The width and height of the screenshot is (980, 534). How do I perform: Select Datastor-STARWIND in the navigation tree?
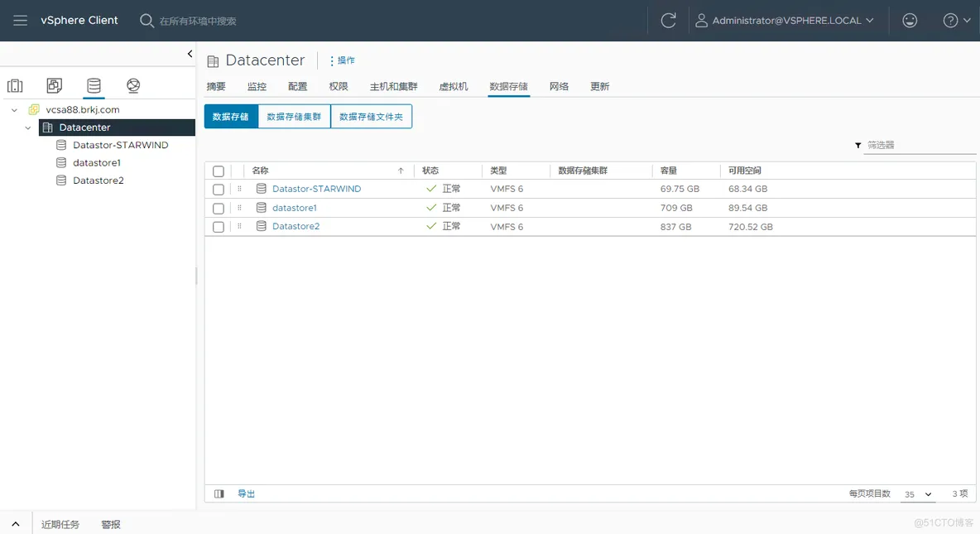120,145
